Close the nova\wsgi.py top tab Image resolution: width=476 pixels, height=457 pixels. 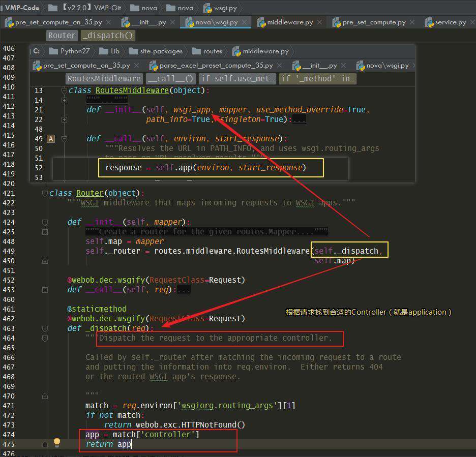[245, 22]
